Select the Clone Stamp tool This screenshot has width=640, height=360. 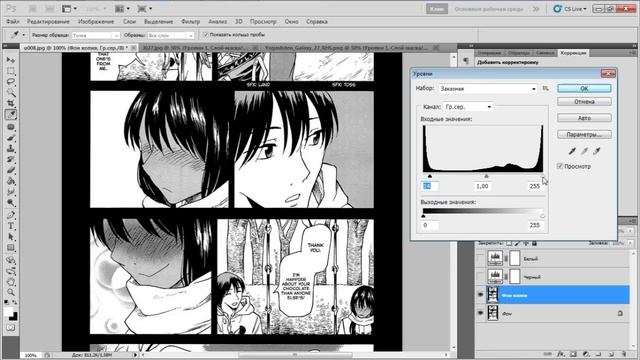click(11, 149)
